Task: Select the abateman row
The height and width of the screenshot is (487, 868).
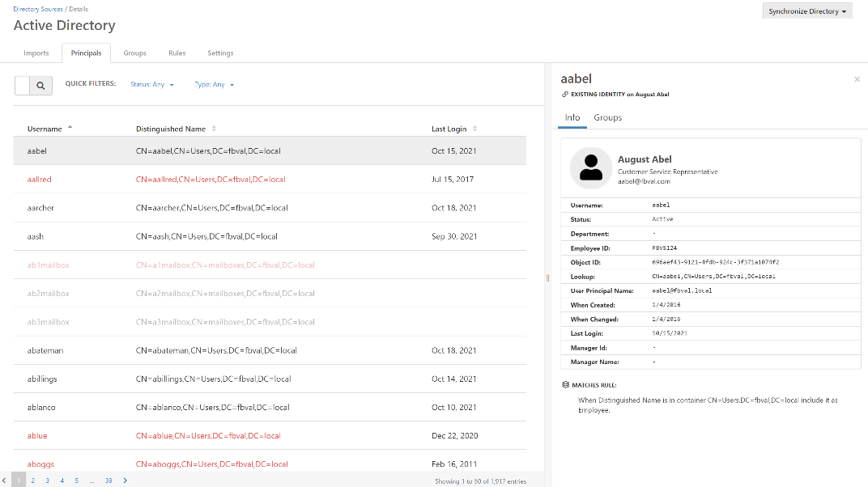Action: tap(270, 350)
